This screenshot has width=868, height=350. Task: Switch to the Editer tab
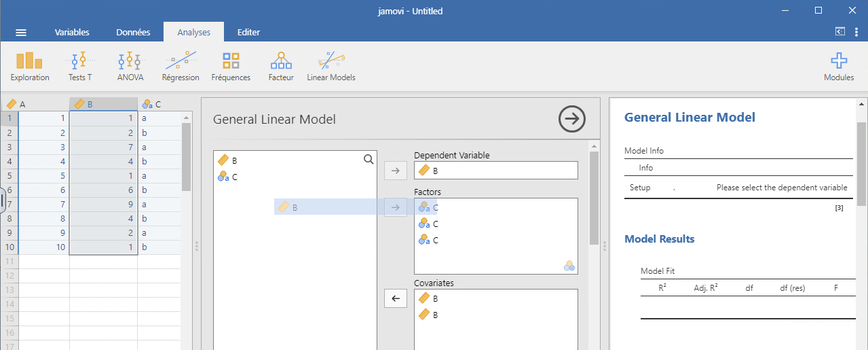pos(248,32)
